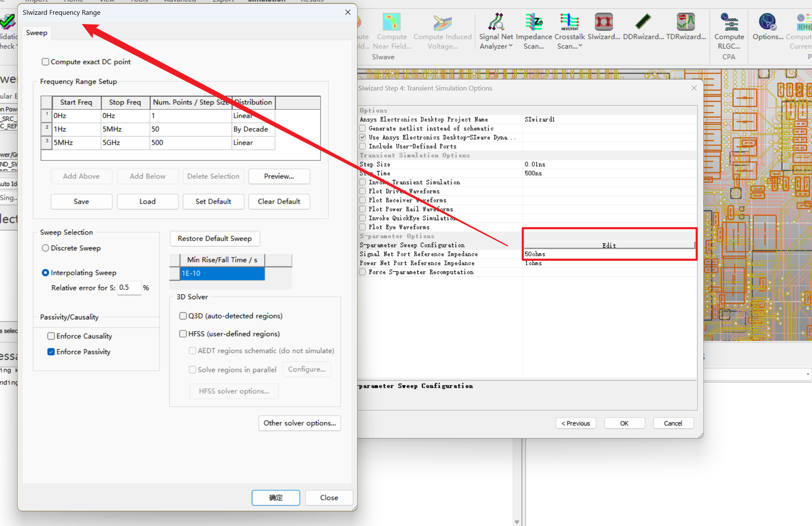Launch the Crosstalk Scan tool
The height and width of the screenshot is (526, 812).
click(569, 22)
